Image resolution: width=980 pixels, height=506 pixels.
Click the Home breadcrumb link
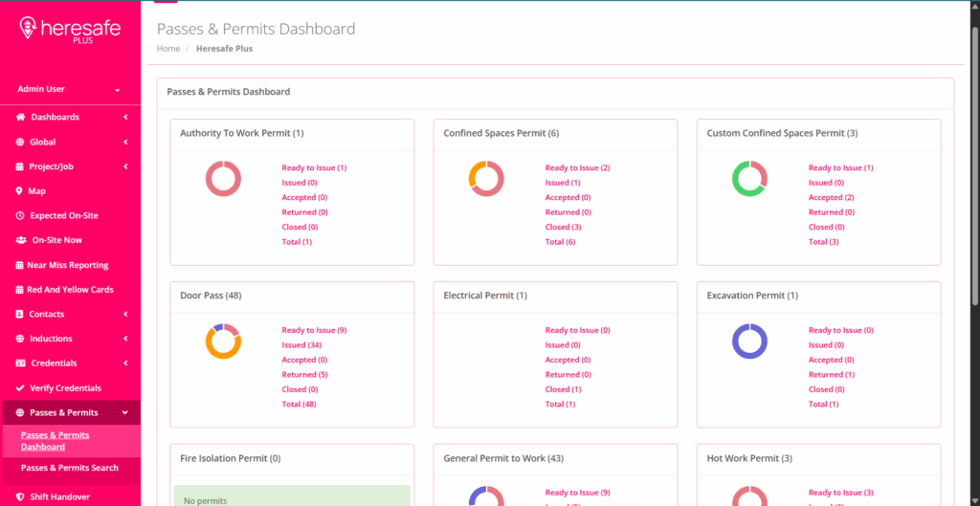point(168,49)
